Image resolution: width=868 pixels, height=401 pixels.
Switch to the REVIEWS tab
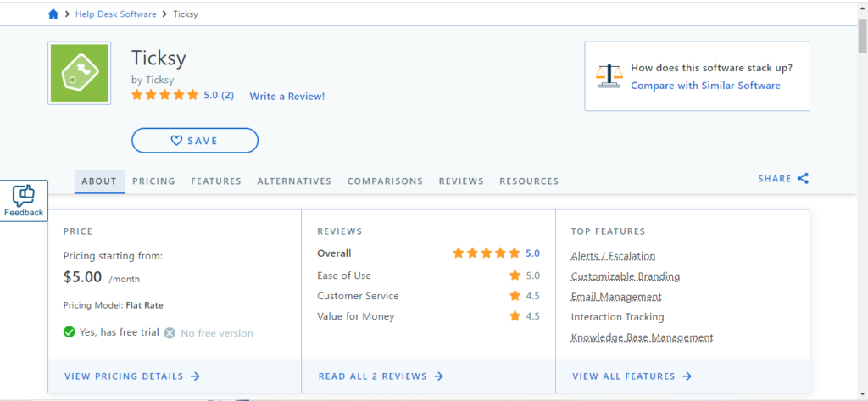(x=462, y=181)
